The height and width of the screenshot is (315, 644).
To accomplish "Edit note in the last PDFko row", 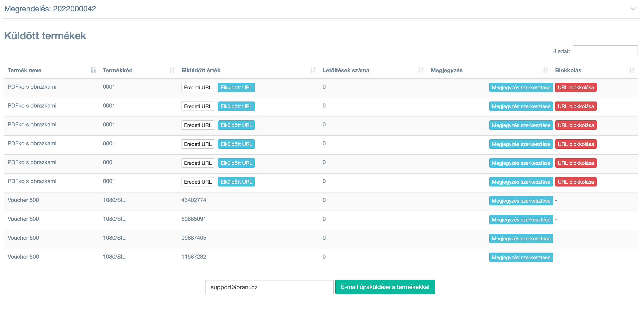I will coord(521,182).
